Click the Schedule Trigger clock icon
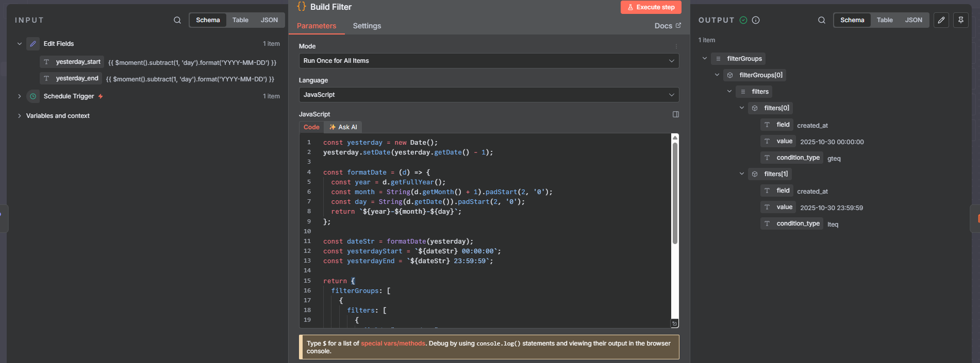This screenshot has width=980, height=363. tap(33, 96)
